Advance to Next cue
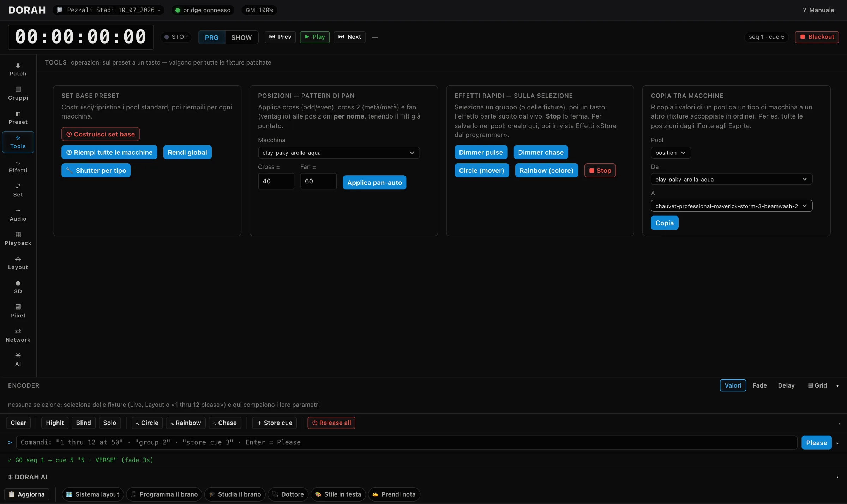 [x=349, y=37]
